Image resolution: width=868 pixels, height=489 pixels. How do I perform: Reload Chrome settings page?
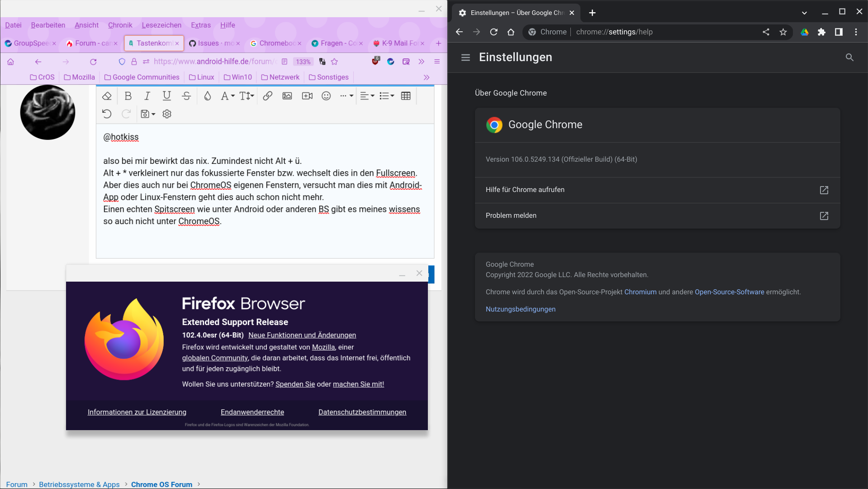493,32
